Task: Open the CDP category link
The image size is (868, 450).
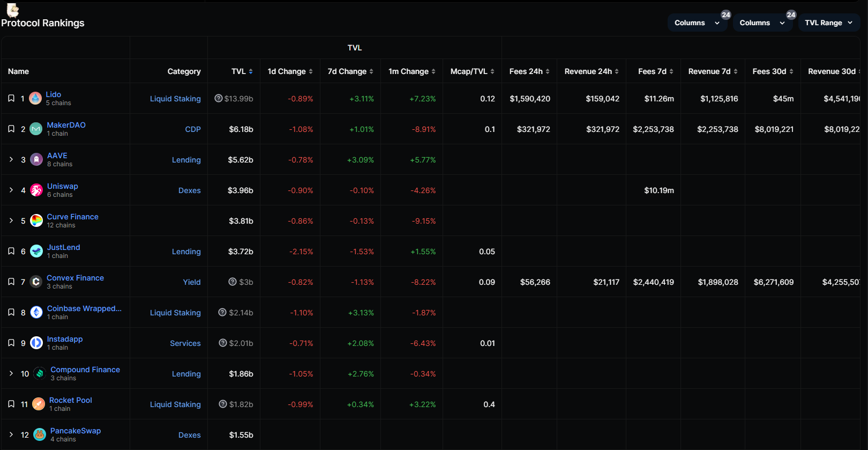Action: (x=193, y=129)
